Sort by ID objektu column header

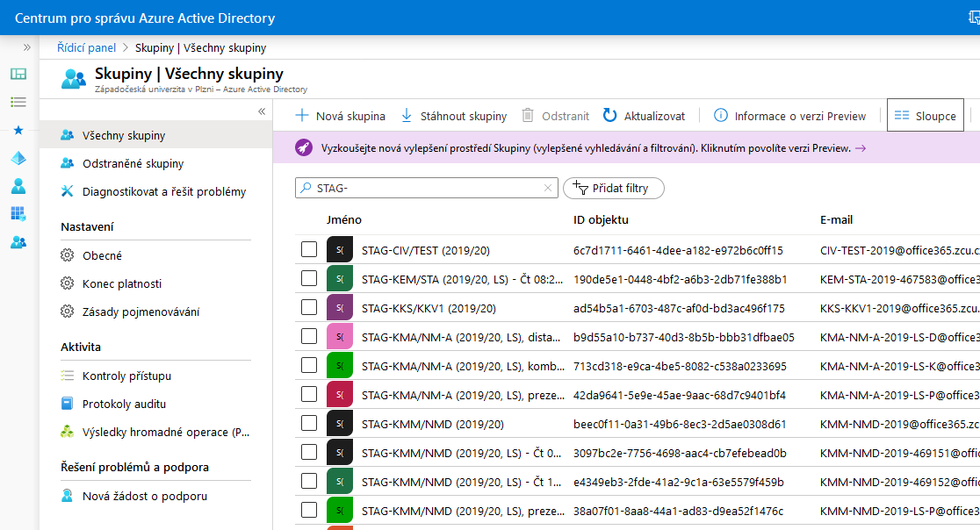(601, 219)
